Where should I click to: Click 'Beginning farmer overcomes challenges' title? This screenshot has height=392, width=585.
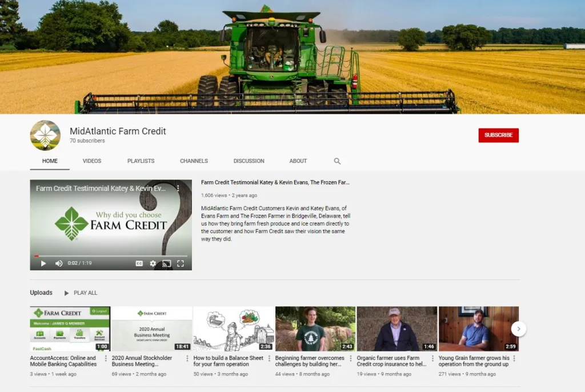[310, 361]
